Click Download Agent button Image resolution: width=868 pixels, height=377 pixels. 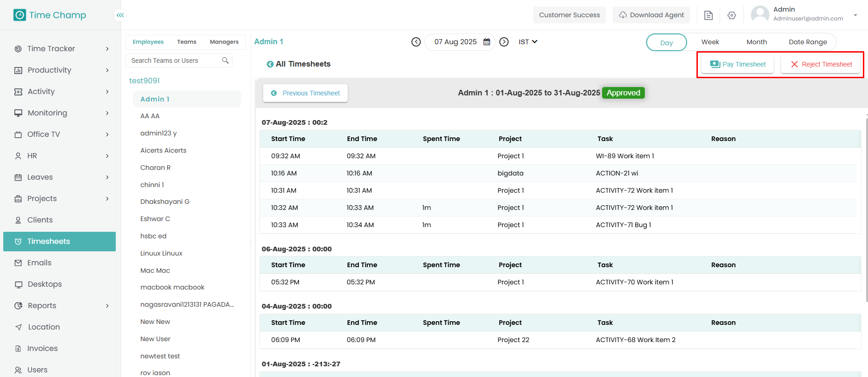coord(651,15)
